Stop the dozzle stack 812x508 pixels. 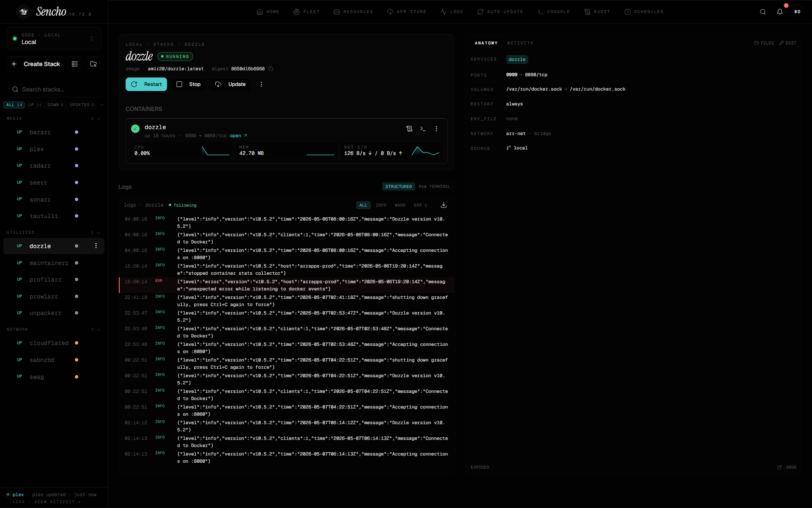188,84
